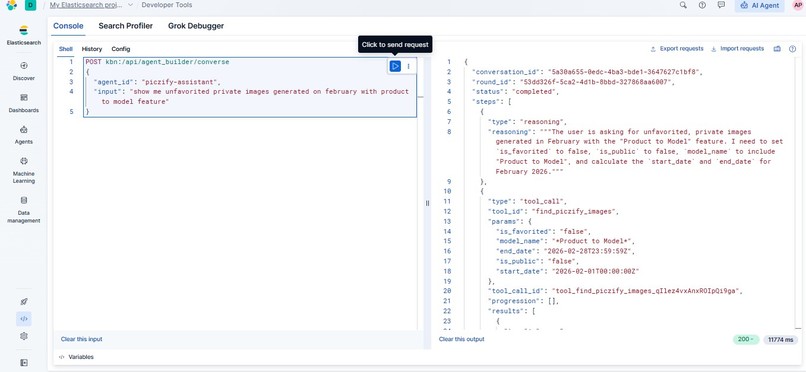Open Elasticsearch home in the sidebar
This screenshot has width=806, height=372.
(24, 35)
